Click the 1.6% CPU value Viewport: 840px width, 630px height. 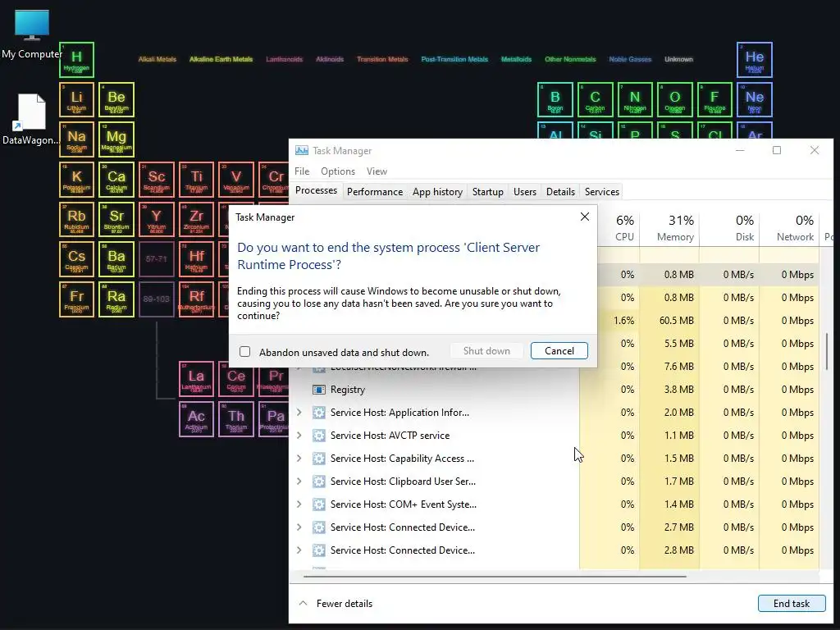point(623,321)
